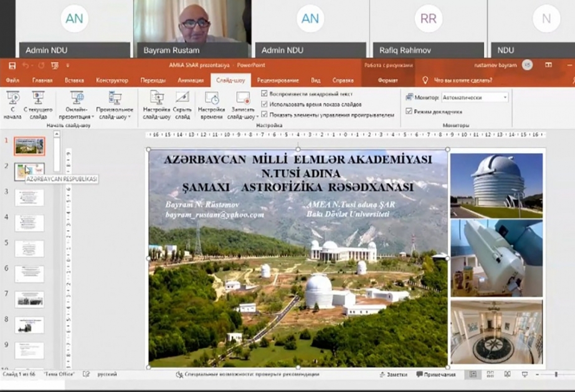
Task: Switch to Reading view icon
Action: point(508,375)
